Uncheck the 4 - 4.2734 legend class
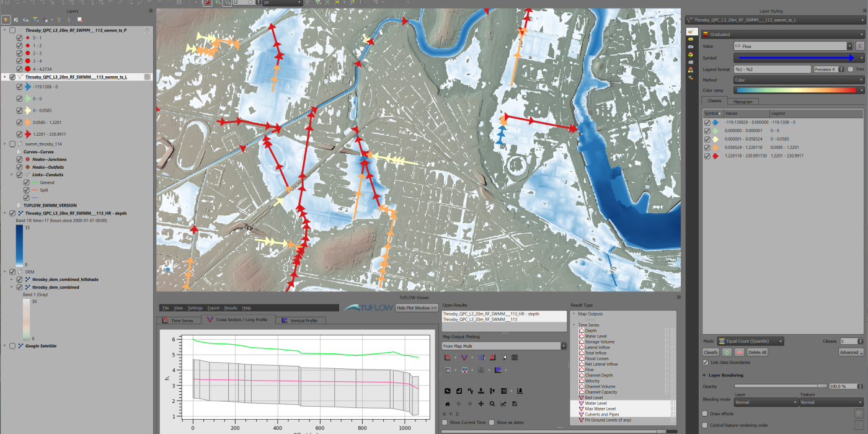Screen dimensions: 868x434 pos(19,69)
